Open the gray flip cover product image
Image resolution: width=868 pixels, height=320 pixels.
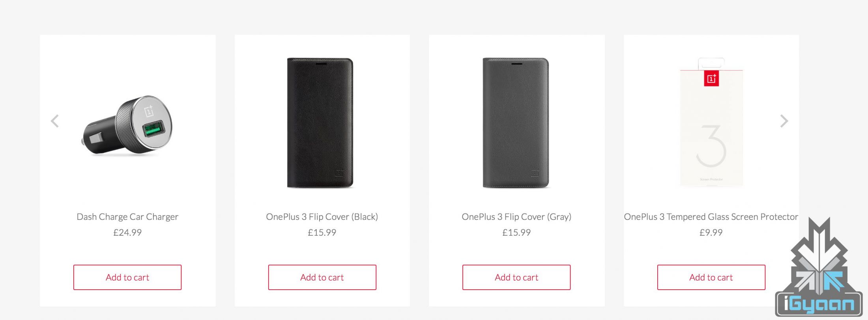516,123
